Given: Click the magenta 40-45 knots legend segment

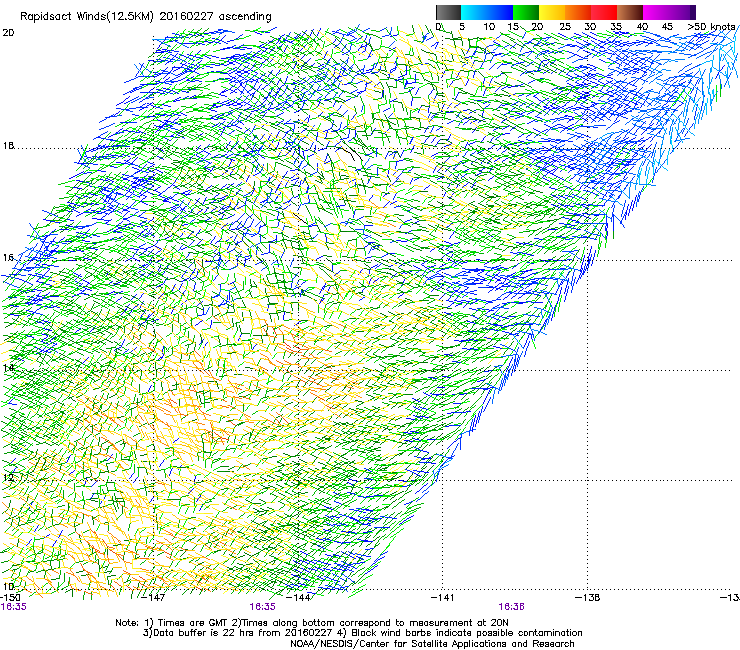Looking at the screenshot, I should click(656, 12).
